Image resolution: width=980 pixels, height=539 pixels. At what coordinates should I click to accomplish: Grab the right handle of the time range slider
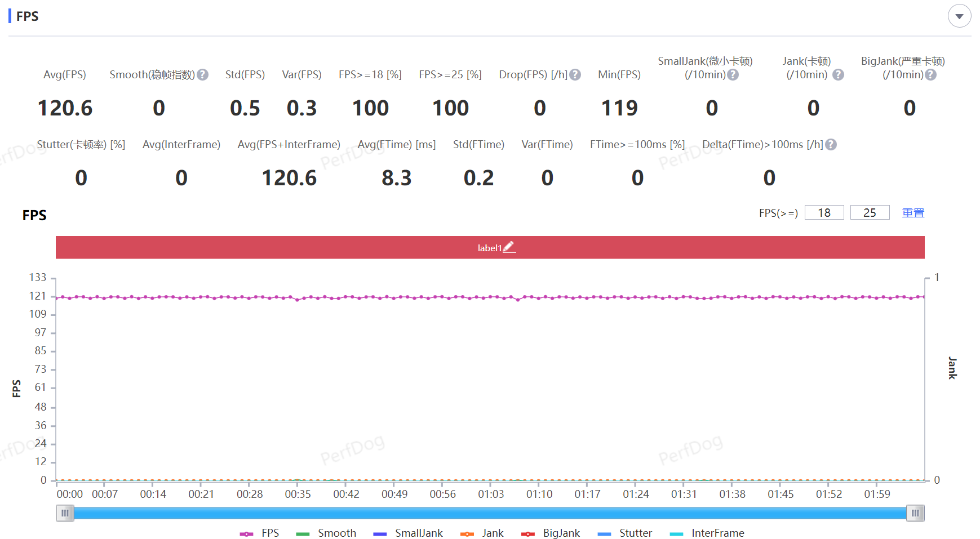915,513
